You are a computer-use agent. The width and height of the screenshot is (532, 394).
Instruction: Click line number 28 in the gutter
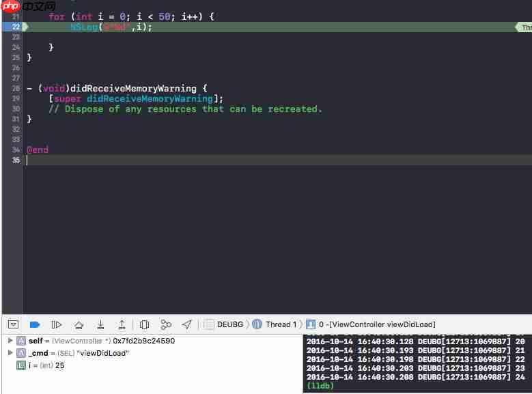coord(16,88)
